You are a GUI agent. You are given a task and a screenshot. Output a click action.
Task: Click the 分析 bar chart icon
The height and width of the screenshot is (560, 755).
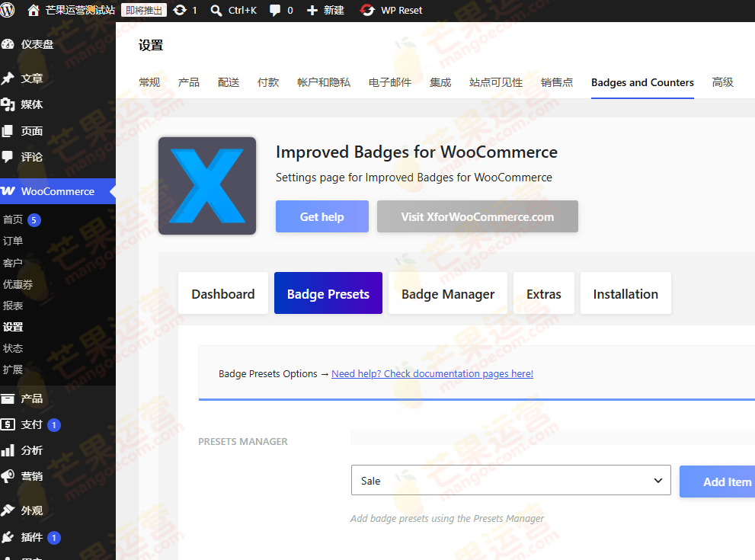coord(8,450)
